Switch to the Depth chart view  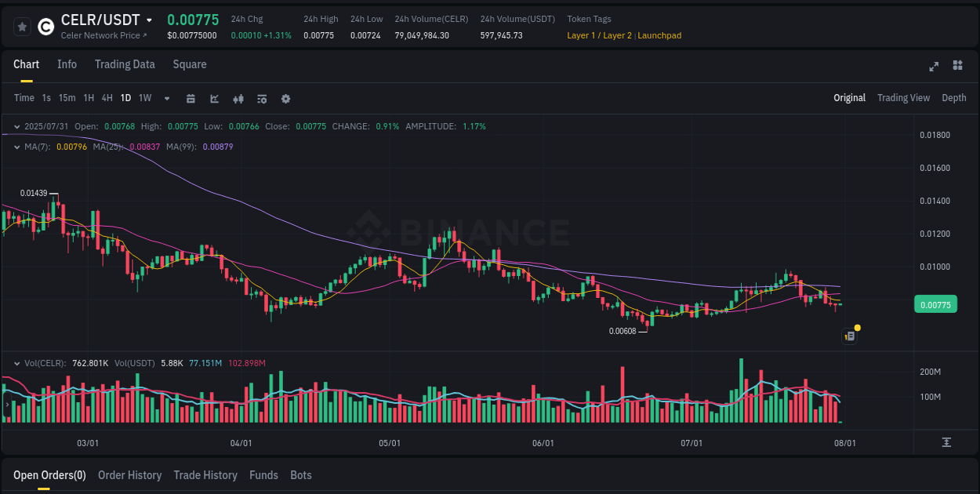click(x=954, y=98)
